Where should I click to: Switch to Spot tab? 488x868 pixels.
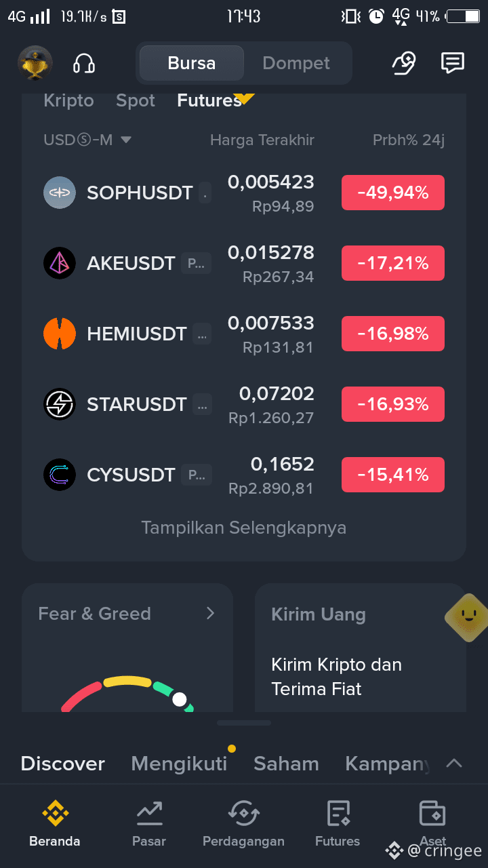pyautogui.click(x=136, y=100)
